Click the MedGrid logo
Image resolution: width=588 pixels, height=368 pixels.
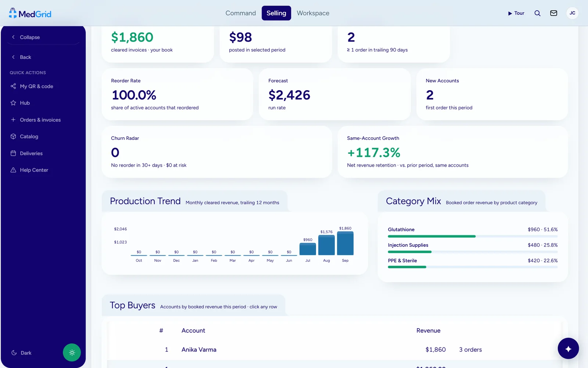coord(30,14)
